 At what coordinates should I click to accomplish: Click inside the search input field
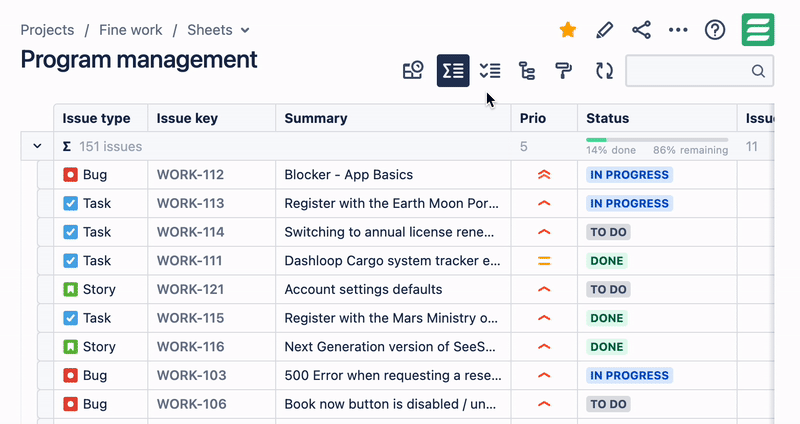[x=699, y=71]
